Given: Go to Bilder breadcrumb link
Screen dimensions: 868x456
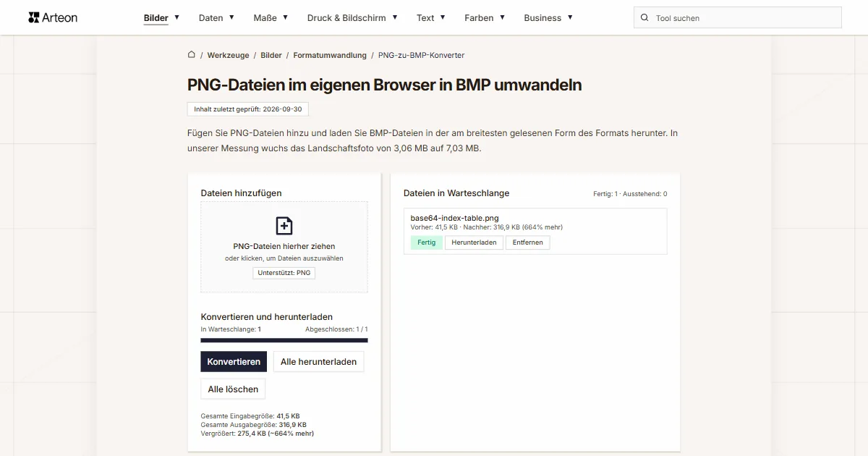Looking at the screenshot, I should click(x=271, y=55).
